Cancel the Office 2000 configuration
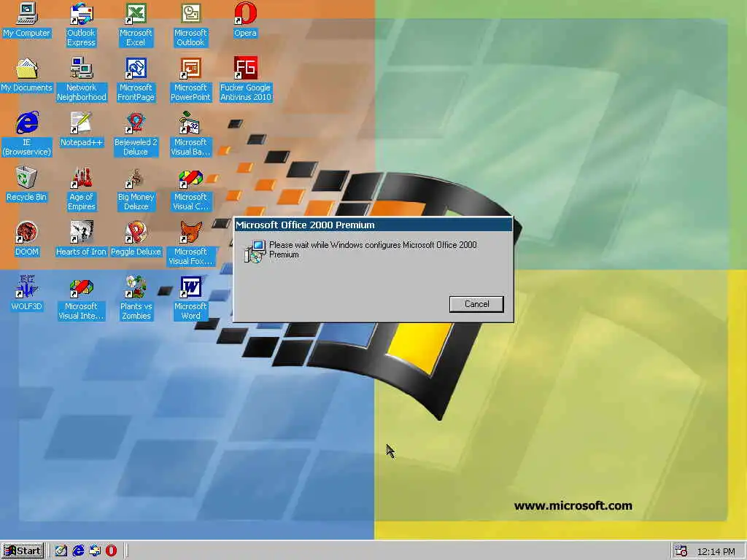This screenshot has width=747, height=560. coord(476,304)
